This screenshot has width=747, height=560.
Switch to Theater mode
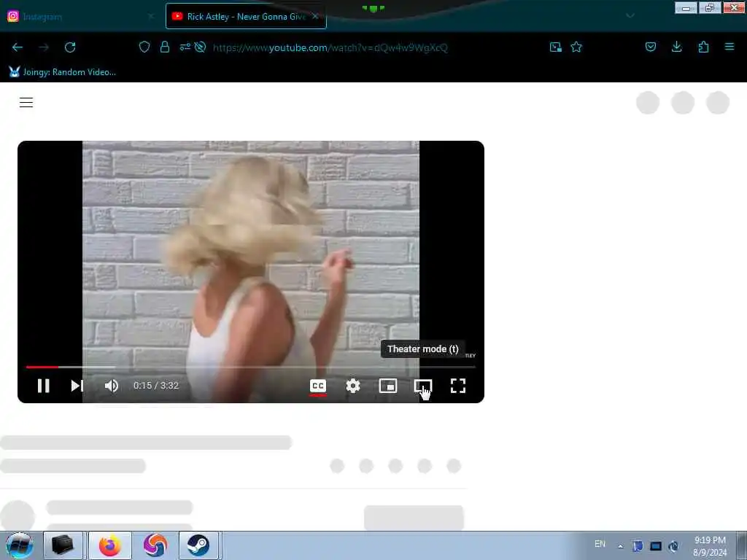[x=422, y=386]
